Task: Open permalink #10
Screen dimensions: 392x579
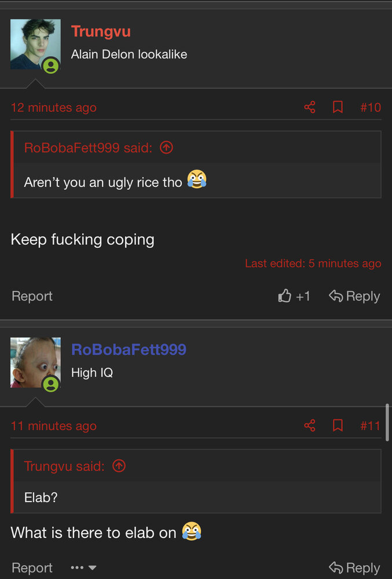Action: (x=370, y=108)
